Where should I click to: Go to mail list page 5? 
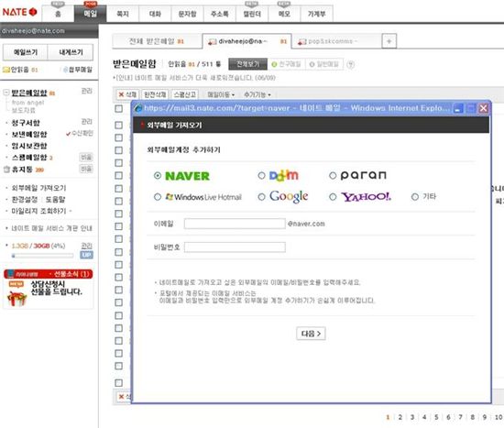pos(436,417)
